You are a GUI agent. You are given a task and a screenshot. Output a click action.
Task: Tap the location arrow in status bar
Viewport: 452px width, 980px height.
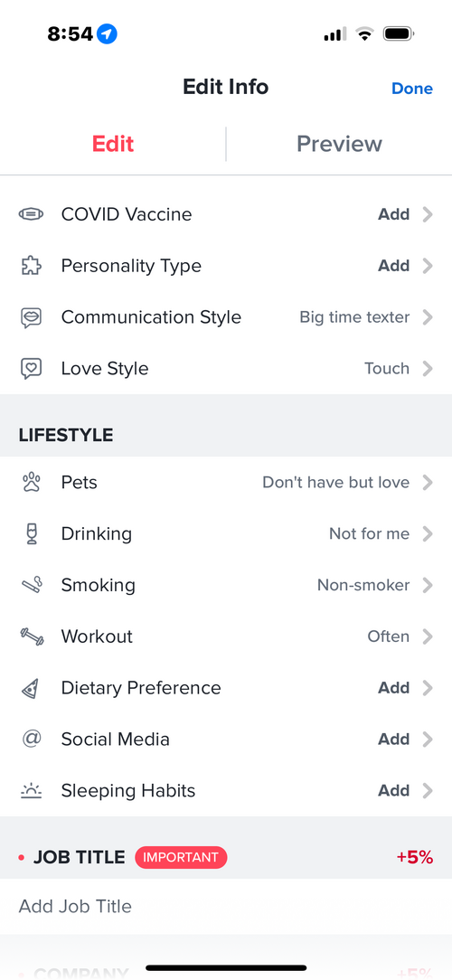click(108, 33)
